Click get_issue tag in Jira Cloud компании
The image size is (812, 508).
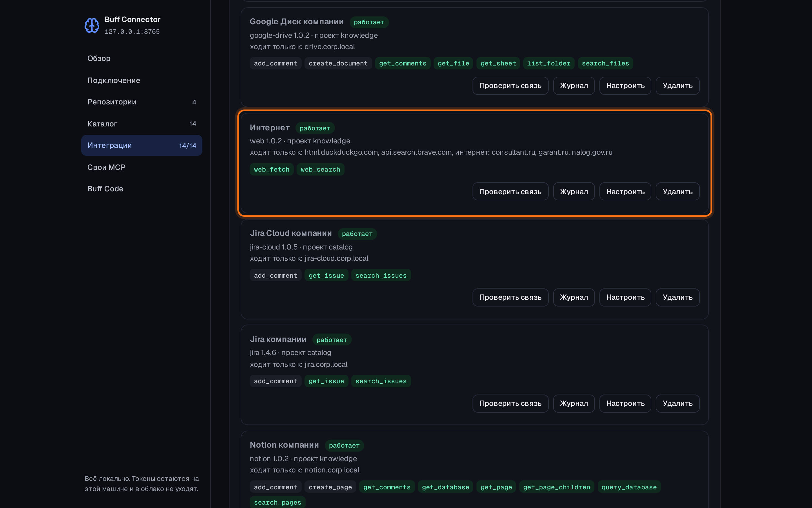coord(326,275)
